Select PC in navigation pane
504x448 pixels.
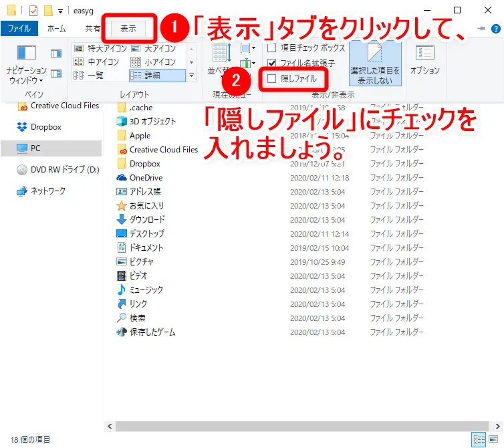(x=51, y=148)
